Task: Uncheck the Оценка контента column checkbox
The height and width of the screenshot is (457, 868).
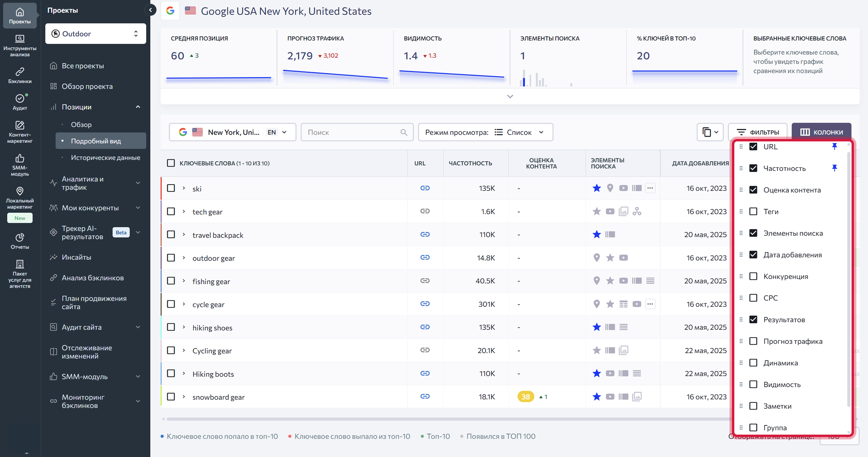Action: point(753,190)
